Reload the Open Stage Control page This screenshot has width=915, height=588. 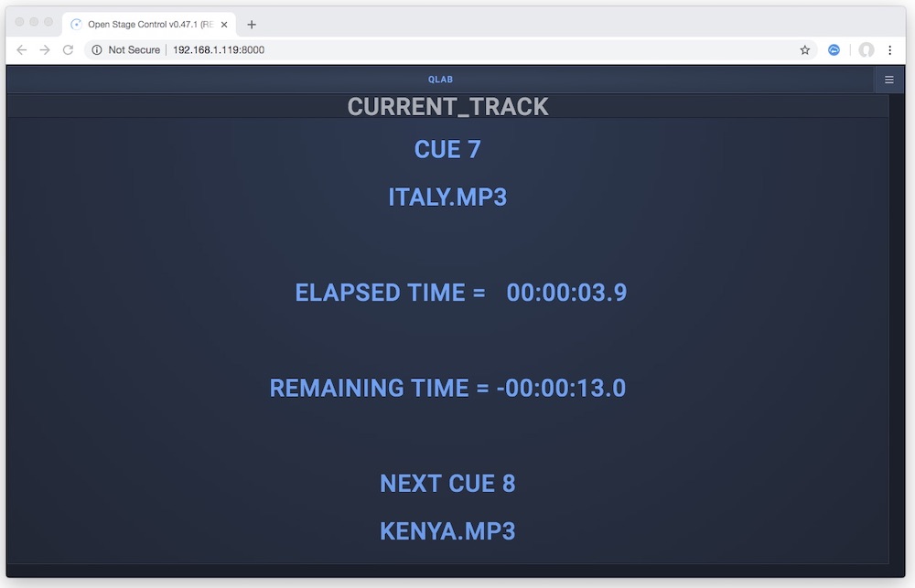click(68, 50)
